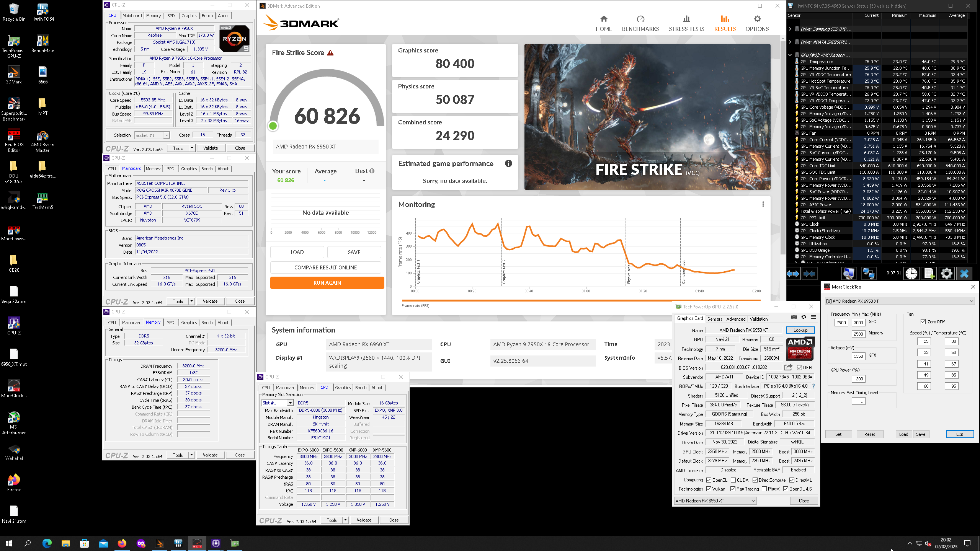Viewport: 980px width, 551px height.
Task: Open the GPU-Z hamburger menu
Action: pyautogui.click(x=813, y=317)
